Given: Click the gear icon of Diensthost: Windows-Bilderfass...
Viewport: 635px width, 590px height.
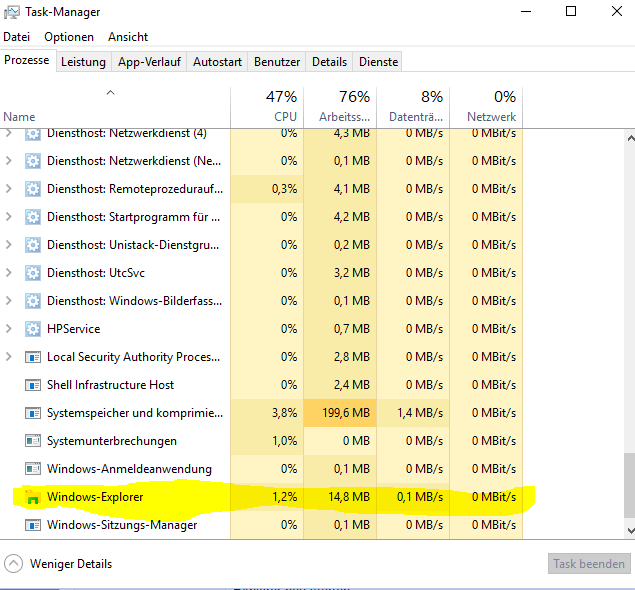Looking at the screenshot, I should pyautogui.click(x=33, y=301).
